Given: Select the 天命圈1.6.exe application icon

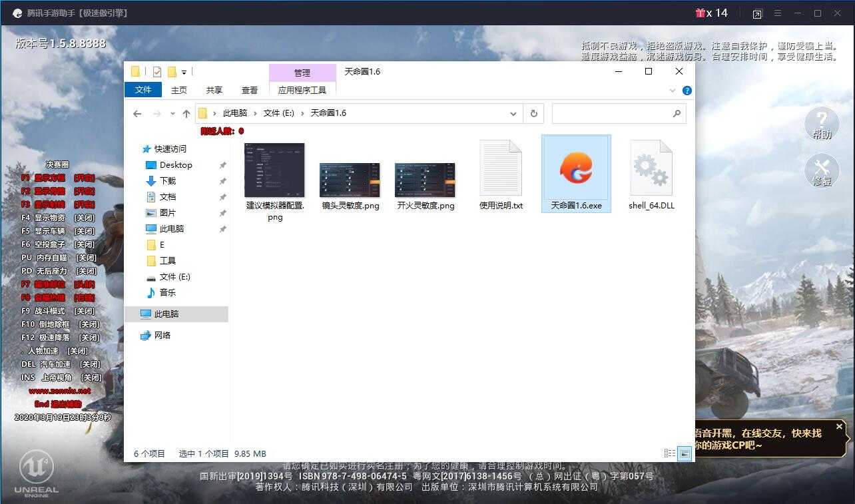Looking at the screenshot, I should 576,168.
